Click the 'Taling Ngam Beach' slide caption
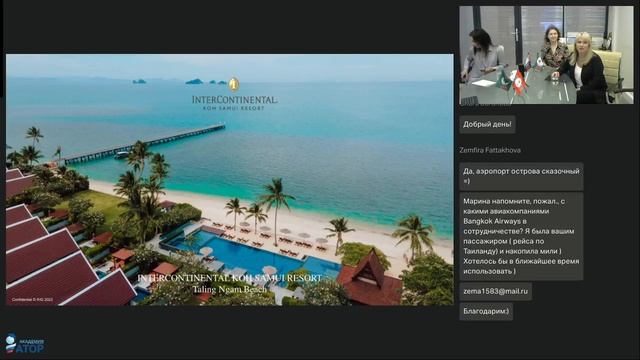The image size is (640, 360). pyautogui.click(x=229, y=289)
